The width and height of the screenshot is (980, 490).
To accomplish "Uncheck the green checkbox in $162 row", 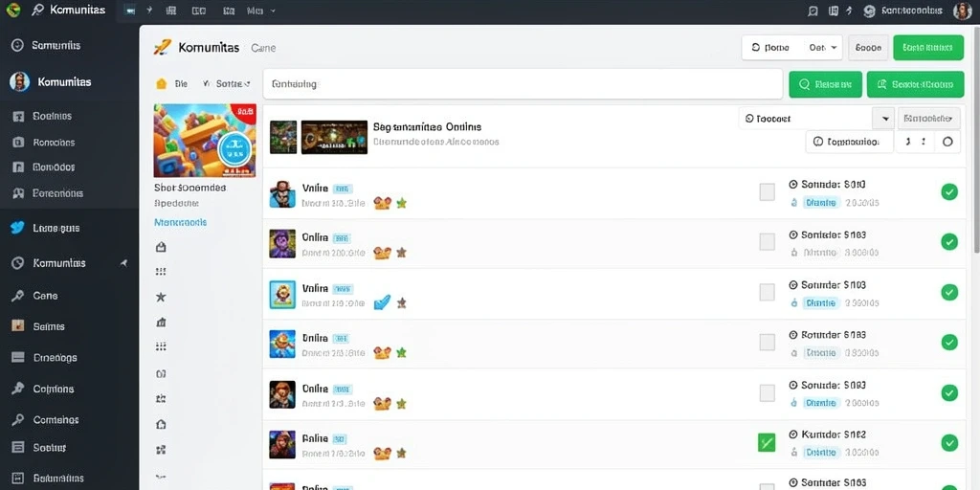I will coord(767,442).
